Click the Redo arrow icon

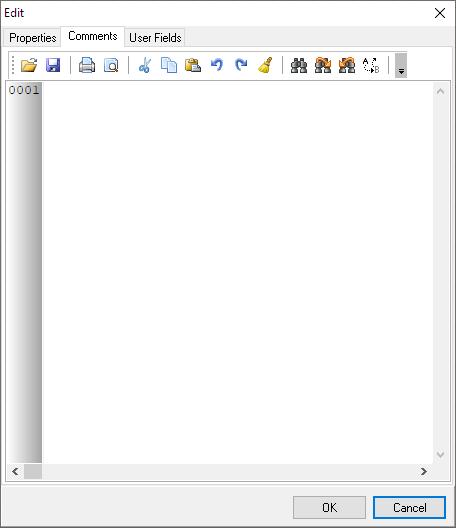(241, 65)
